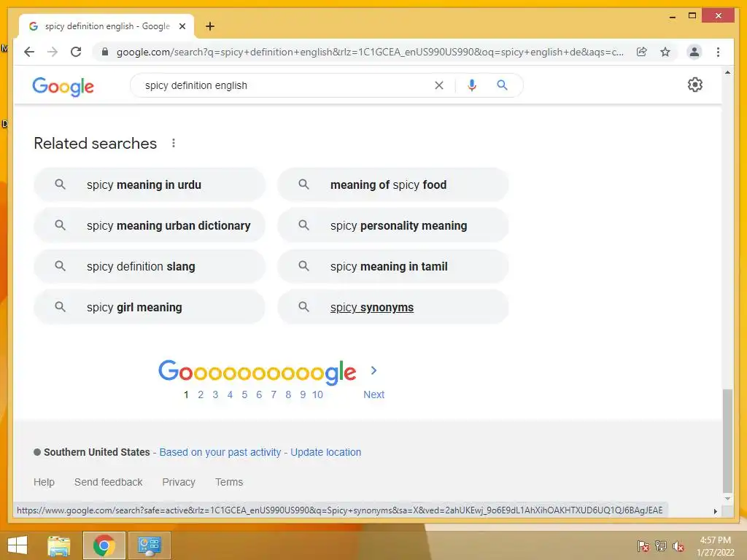Open the Chrome three-dot menu

tap(718, 52)
